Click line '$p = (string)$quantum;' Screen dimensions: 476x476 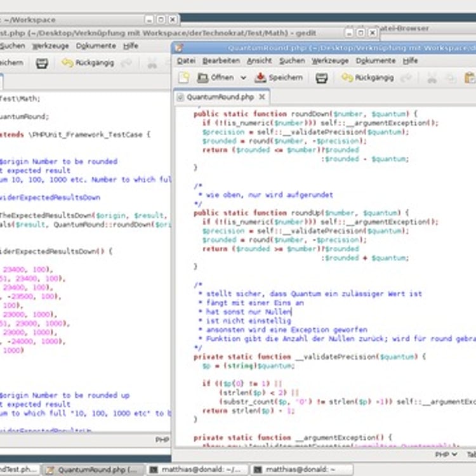(x=248, y=366)
